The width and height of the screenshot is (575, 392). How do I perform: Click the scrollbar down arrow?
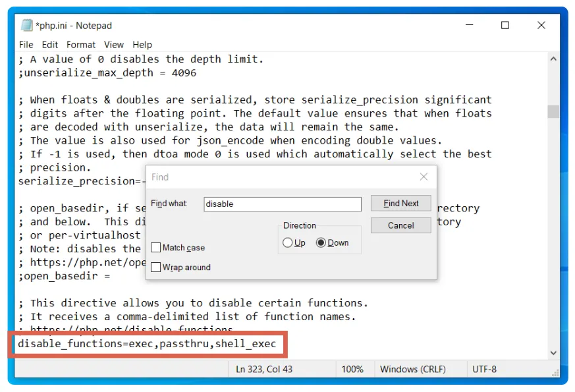[x=553, y=352]
